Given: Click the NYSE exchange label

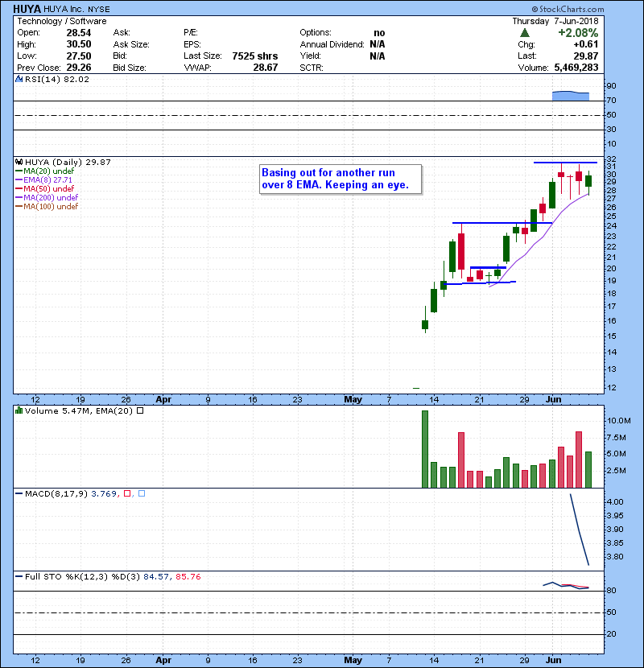Looking at the screenshot, I should [99, 10].
